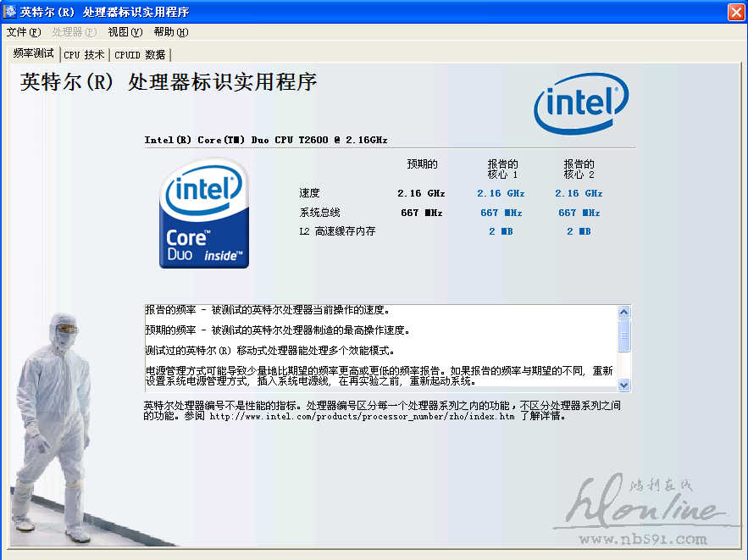Click the core 1 reported speed 2.16 GHz
This screenshot has width=748, height=560.
pos(501,193)
